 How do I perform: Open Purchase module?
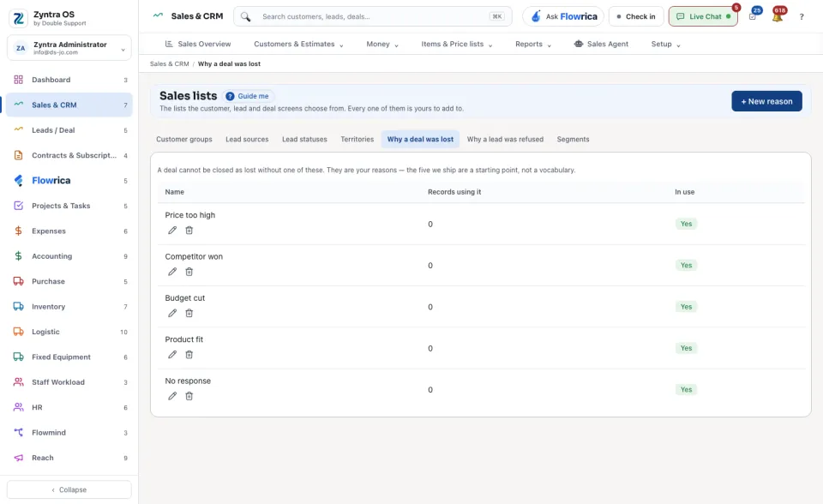[69, 281]
